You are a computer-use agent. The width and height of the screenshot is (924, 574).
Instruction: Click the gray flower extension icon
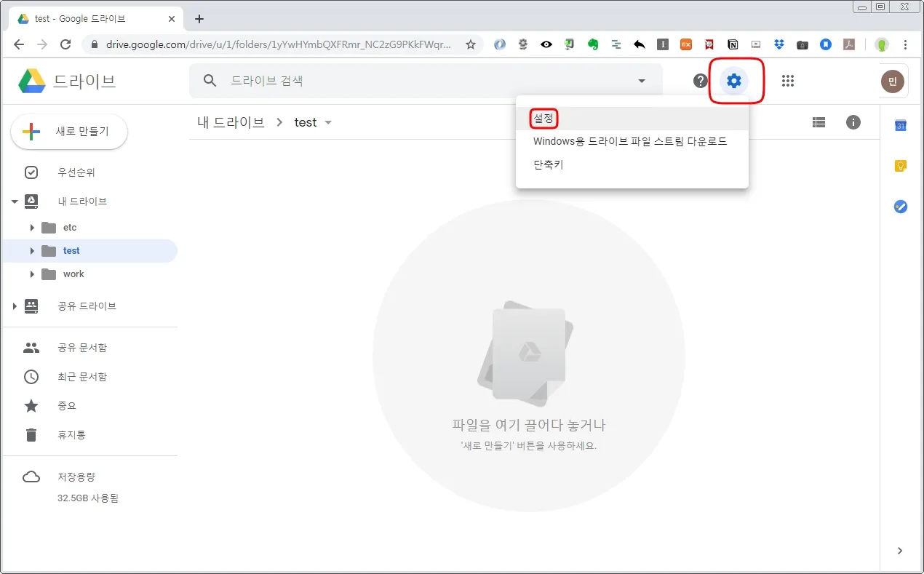[523, 44]
